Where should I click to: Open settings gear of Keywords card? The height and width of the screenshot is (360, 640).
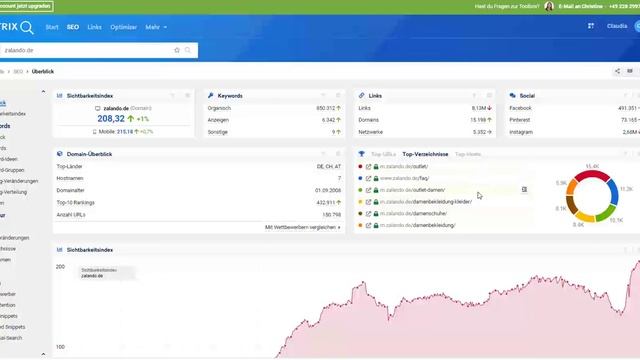click(x=338, y=96)
